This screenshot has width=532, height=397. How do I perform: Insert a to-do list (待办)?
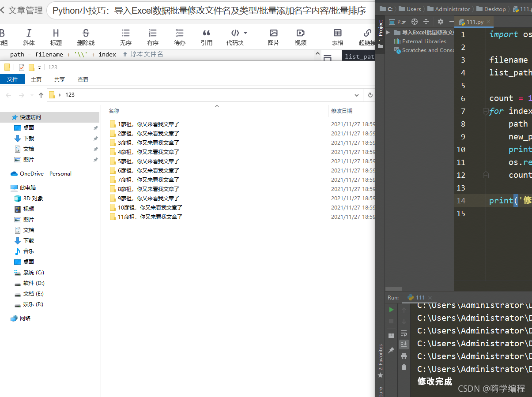[x=180, y=37]
